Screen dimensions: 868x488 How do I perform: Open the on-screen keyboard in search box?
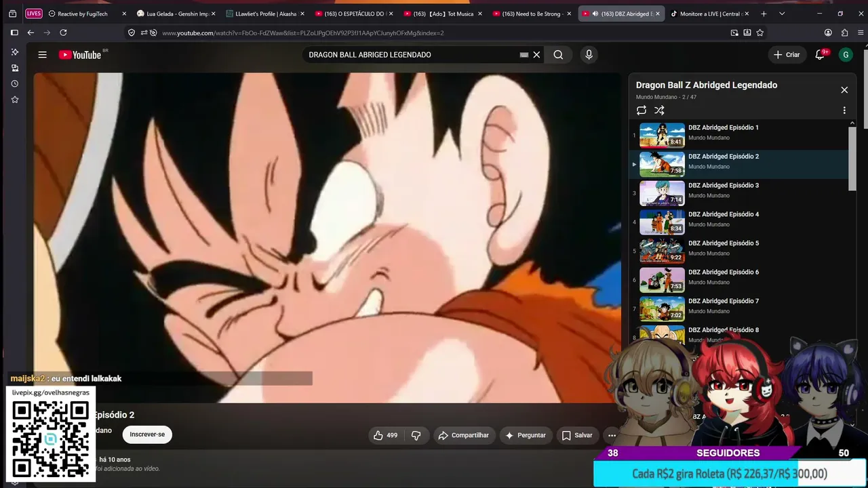pos(524,55)
